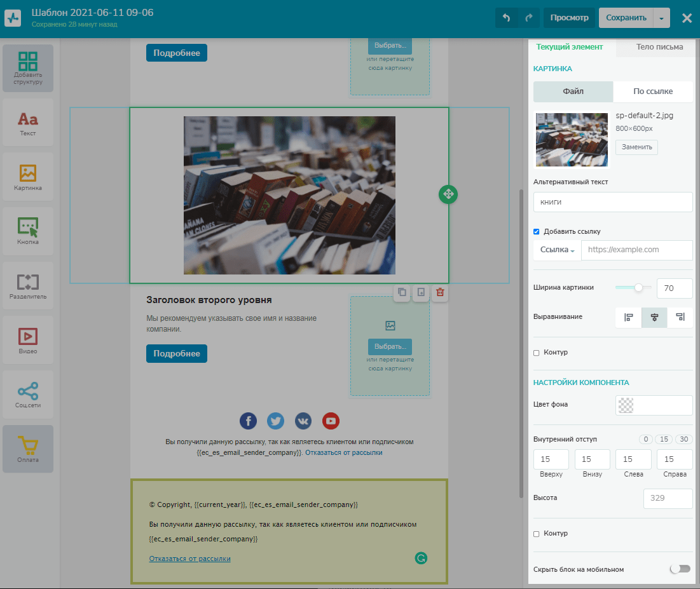700x589 pixels.
Task: Click the alternative text field 'книги'
Action: coord(613,202)
